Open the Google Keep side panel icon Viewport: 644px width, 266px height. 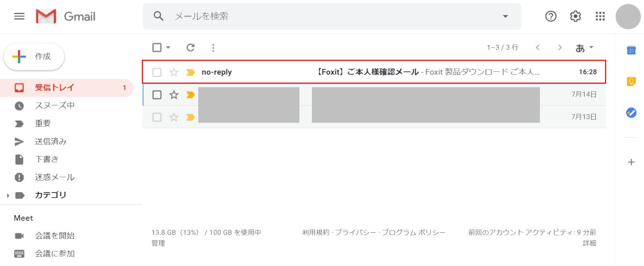pyautogui.click(x=631, y=81)
